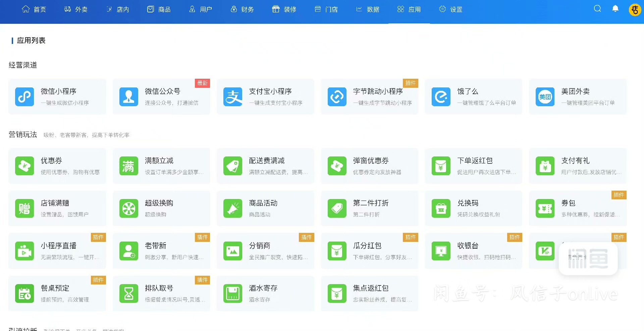Open the 餐桌预定 calendar icon

(24, 293)
